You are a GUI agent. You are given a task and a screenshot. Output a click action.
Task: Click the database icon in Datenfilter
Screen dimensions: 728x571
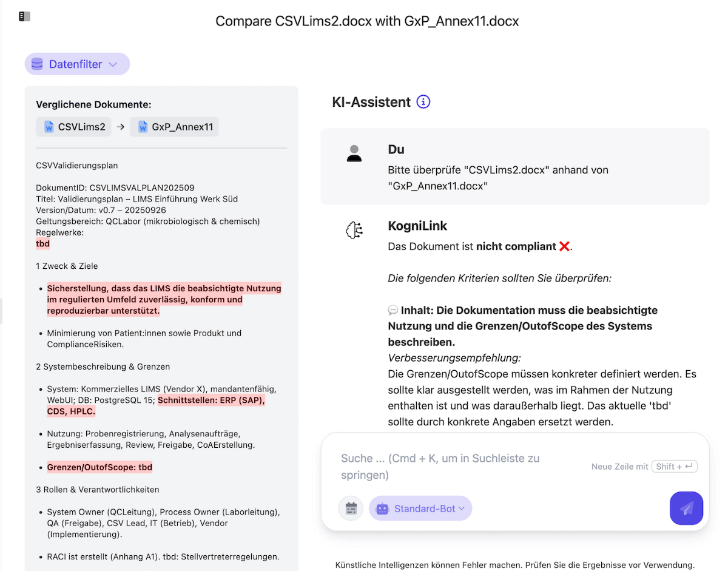(x=38, y=64)
